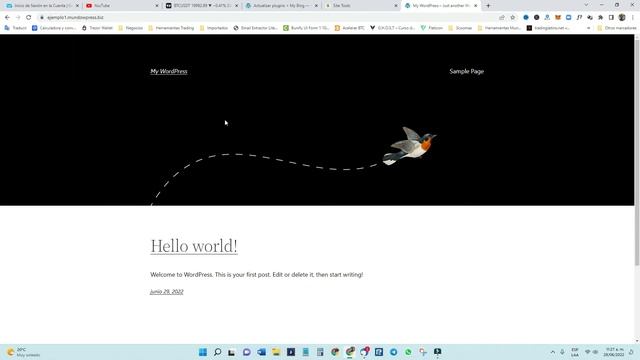The image size is (640, 360).
Task: Open the Herramientas Trading bookmarks folder
Action: coord(171,28)
